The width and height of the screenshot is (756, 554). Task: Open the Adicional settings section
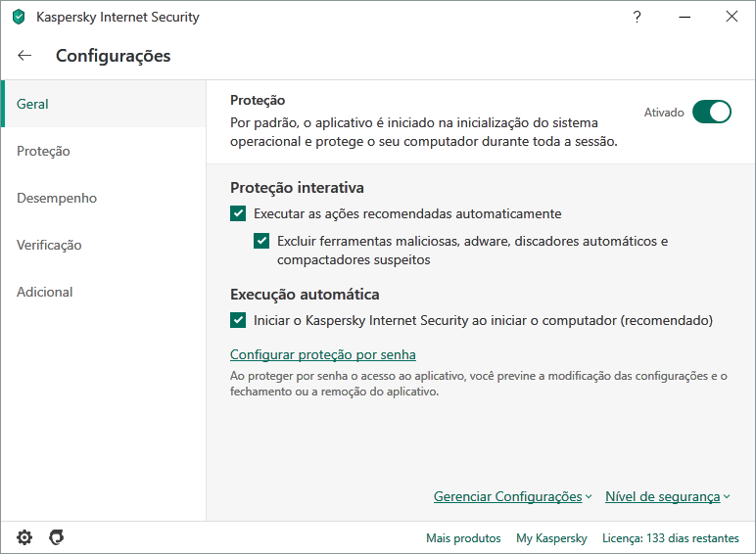(45, 292)
